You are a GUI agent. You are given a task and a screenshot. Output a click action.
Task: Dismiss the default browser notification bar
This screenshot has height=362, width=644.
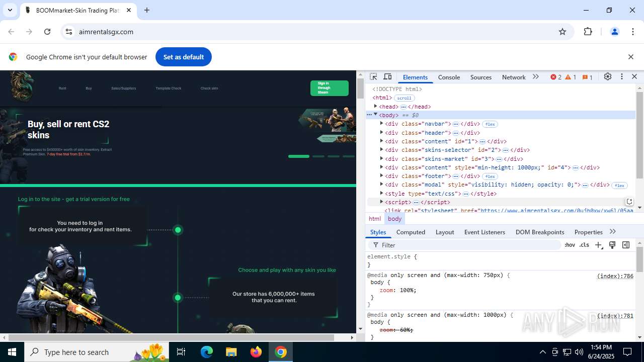pyautogui.click(x=630, y=57)
